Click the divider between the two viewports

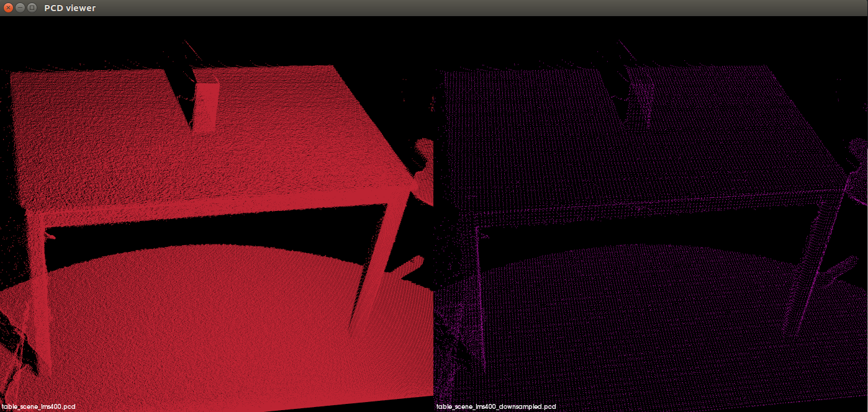(x=434, y=217)
